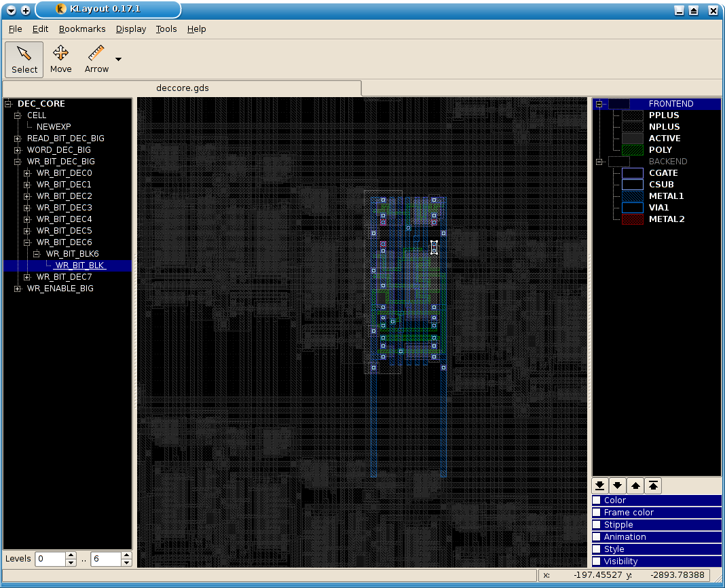Screen dimensions: 725x588
Task: Move selected layer to top of list
Action: (652, 485)
